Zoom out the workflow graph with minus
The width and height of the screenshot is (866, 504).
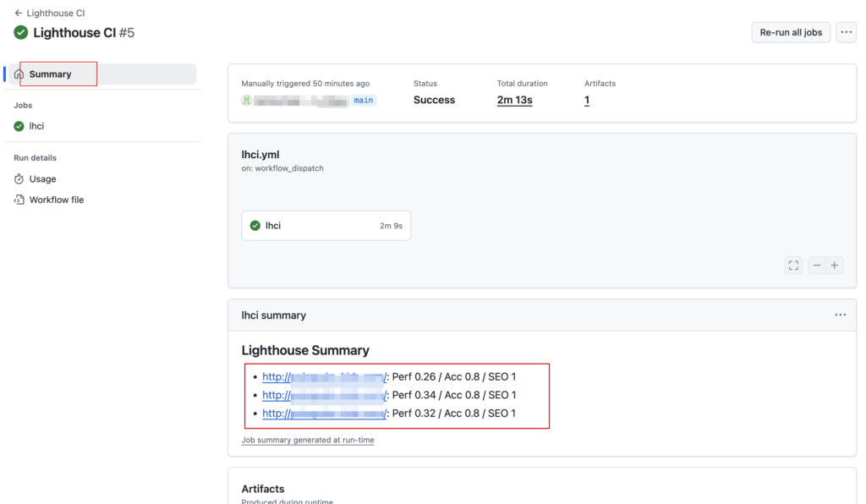click(x=817, y=266)
